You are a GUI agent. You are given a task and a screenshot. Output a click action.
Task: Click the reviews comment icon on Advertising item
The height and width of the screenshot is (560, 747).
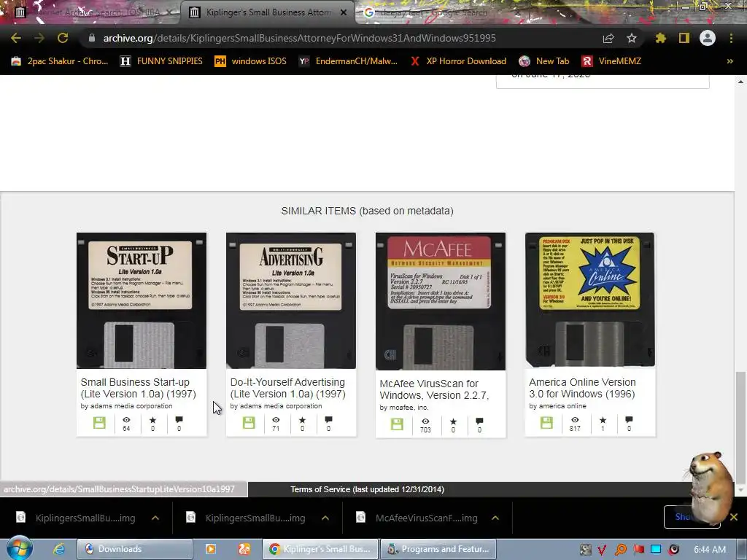(x=328, y=419)
